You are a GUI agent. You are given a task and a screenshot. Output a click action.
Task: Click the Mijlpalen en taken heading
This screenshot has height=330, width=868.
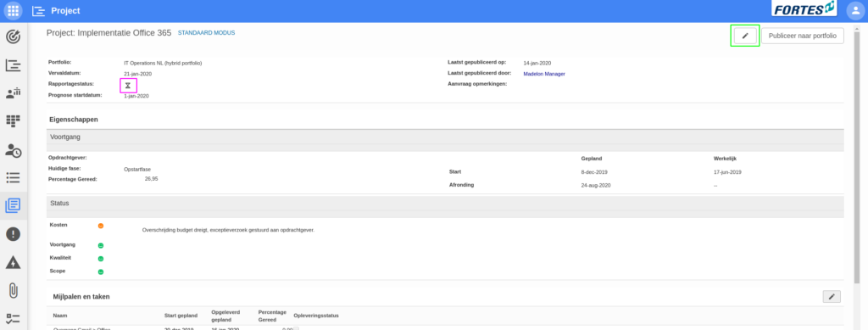[x=81, y=297]
